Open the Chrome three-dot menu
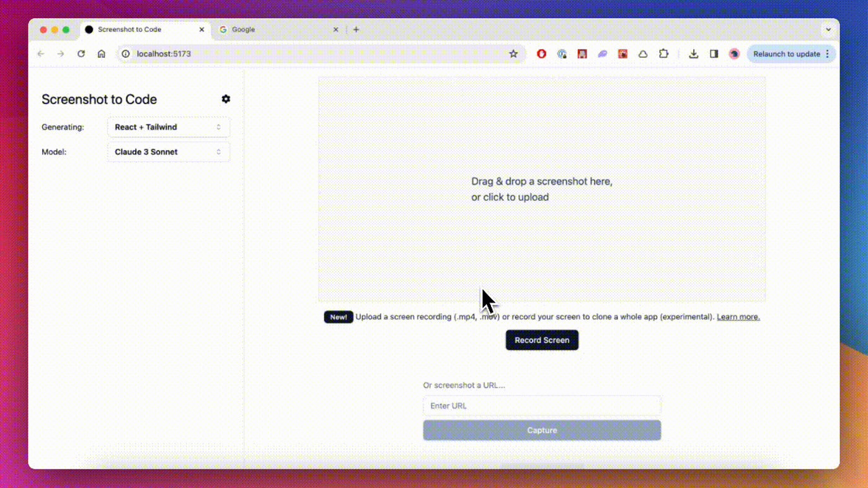The width and height of the screenshot is (868, 488). coord(827,54)
